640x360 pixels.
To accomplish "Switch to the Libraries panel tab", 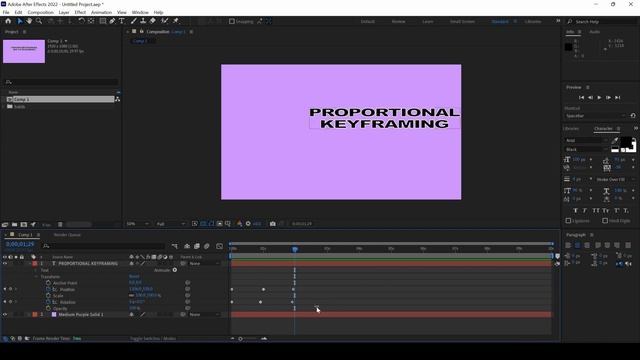I will (x=571, y=129).
